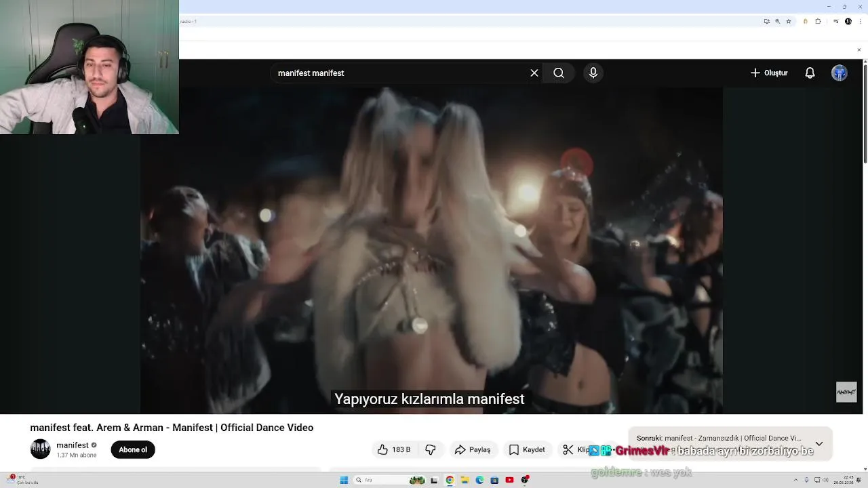Open Chrome media controls icon

[x=836, y=21]
